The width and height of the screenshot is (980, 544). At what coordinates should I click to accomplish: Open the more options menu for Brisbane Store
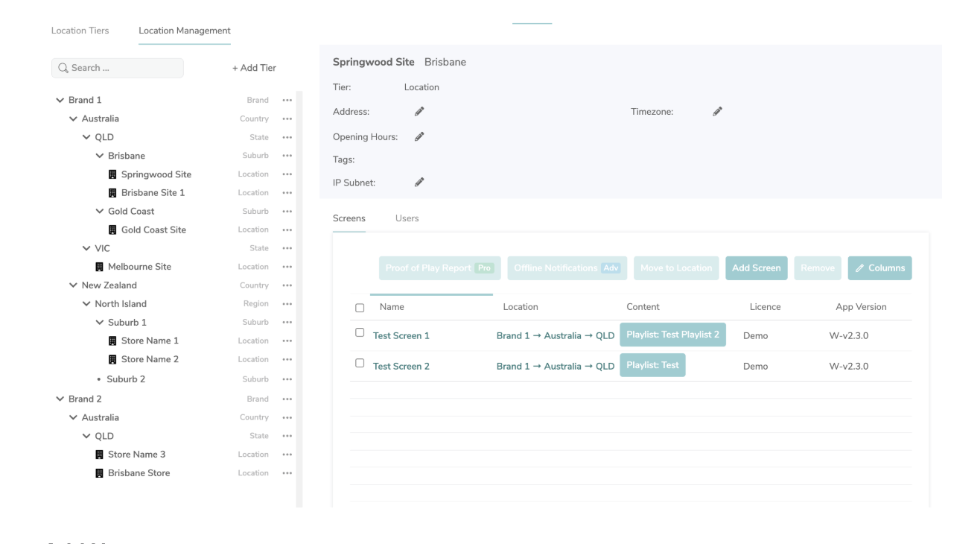(287, 473)
